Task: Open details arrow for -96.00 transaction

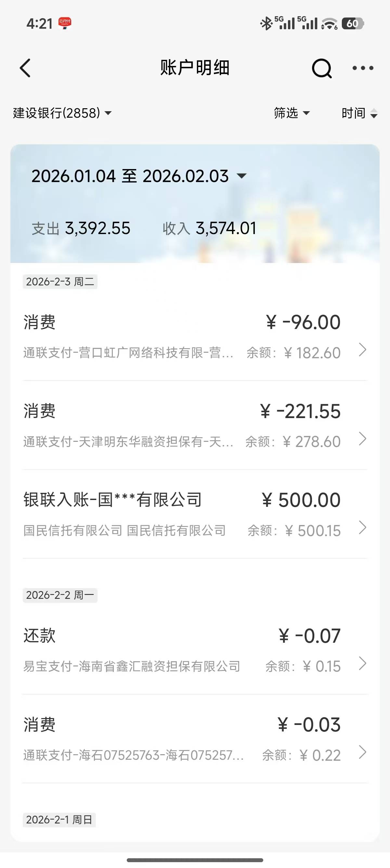Action: tap(362, 350)
